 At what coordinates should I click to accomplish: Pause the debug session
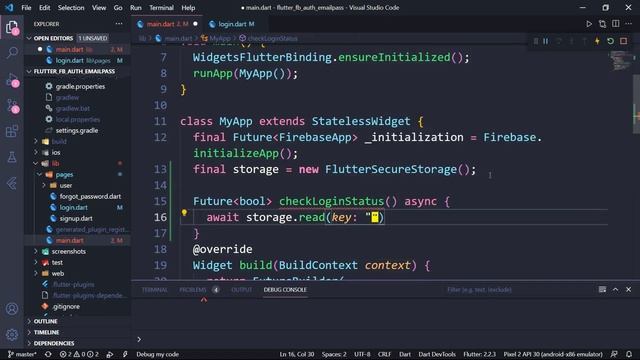tap(546, 41)
